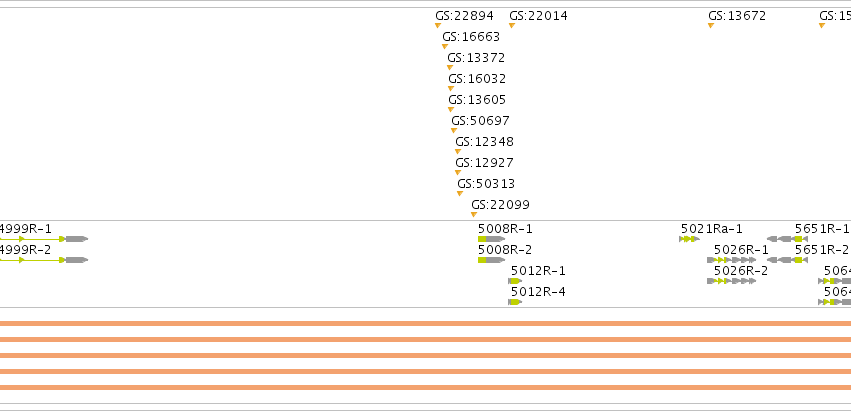
Task: Click the 5008R-2 transcript label
Action: pos(505,250)
